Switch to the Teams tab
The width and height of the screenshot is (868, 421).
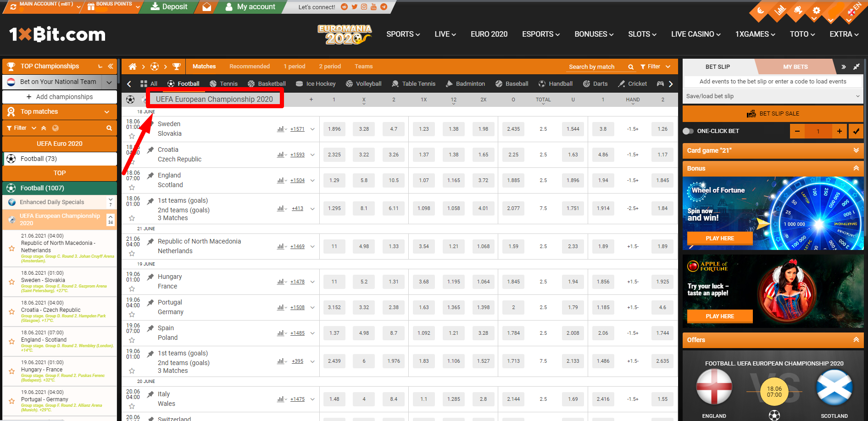363,66
